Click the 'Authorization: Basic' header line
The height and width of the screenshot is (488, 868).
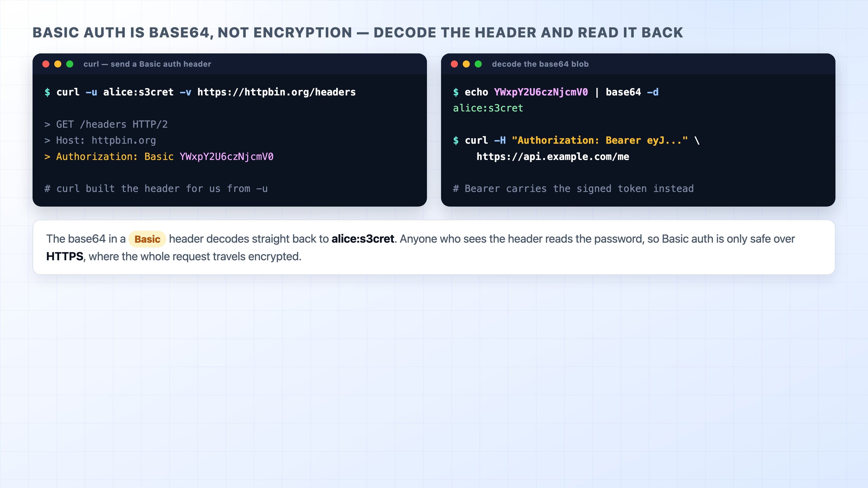[159, 157]
